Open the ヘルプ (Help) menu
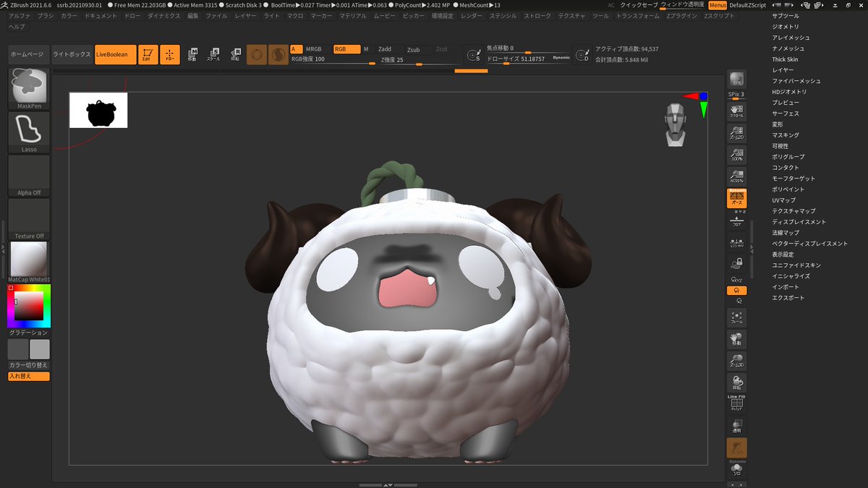The width and height of the screenshot is (868, 488). (16, 26)
